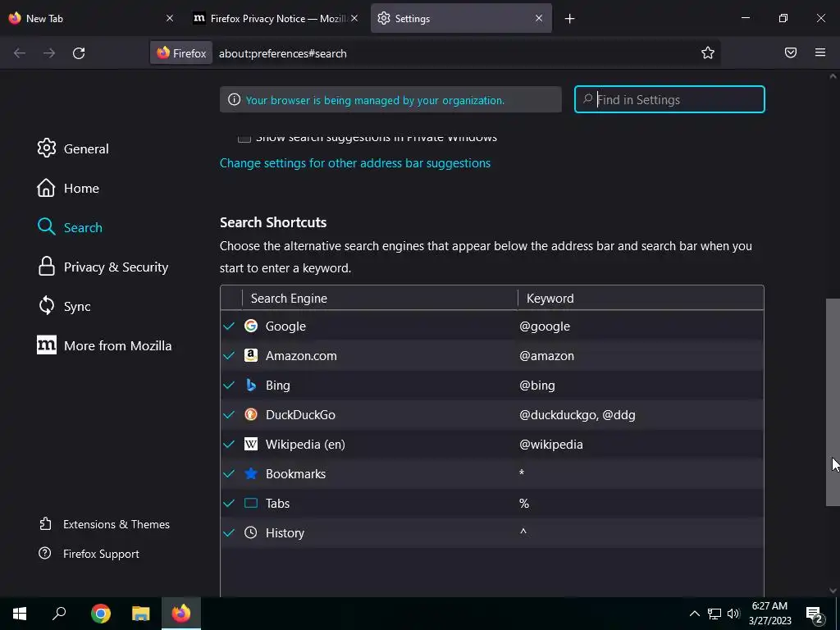Uncheck the Amazon.com search shortcut
This screenshot has height=630, width=840.
pos(230,355)
